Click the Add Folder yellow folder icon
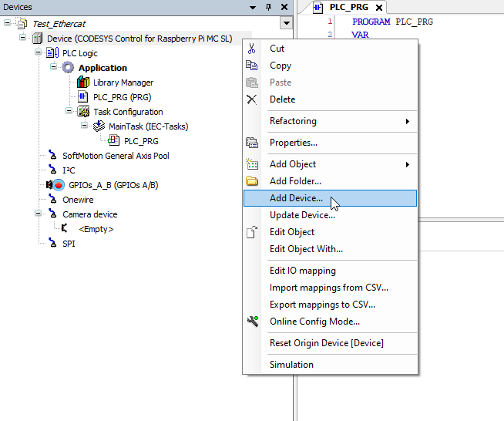This screenshot has height=421, width=504. pyautogui.click(x=252, y=181)
